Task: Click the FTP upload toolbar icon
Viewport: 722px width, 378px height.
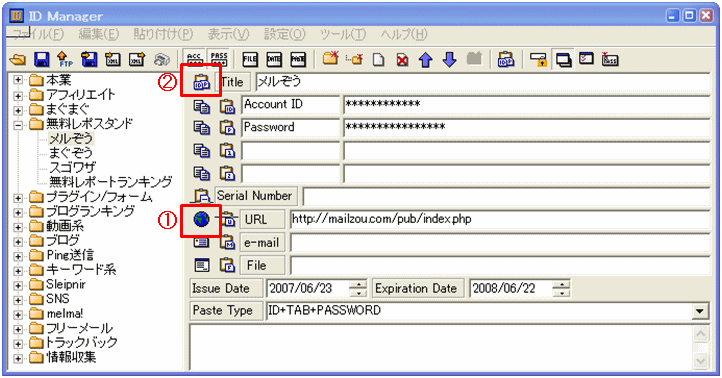Action: [65, 59]
